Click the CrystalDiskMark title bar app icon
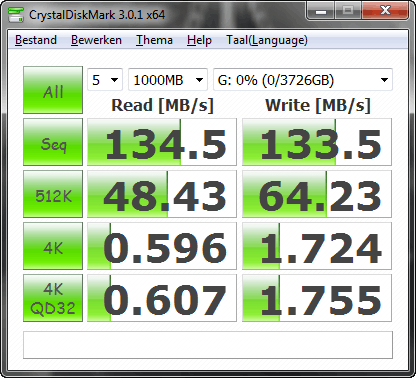 click(x=16, y=14)
